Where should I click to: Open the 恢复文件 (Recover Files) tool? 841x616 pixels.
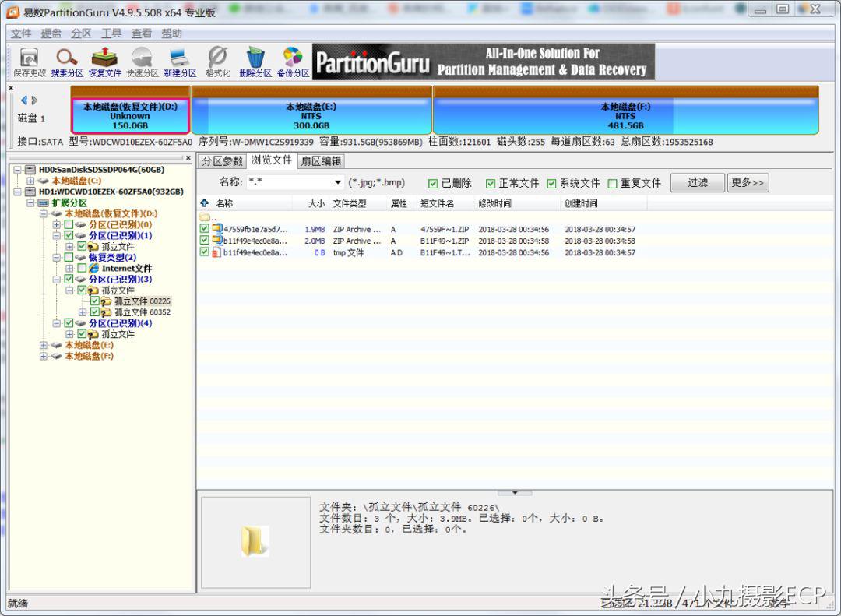click(x=104, y=62)
